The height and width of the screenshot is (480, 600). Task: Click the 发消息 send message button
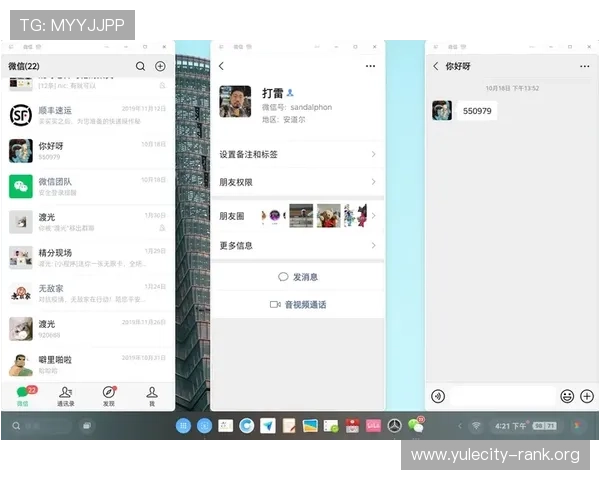[x=297, y=277]
